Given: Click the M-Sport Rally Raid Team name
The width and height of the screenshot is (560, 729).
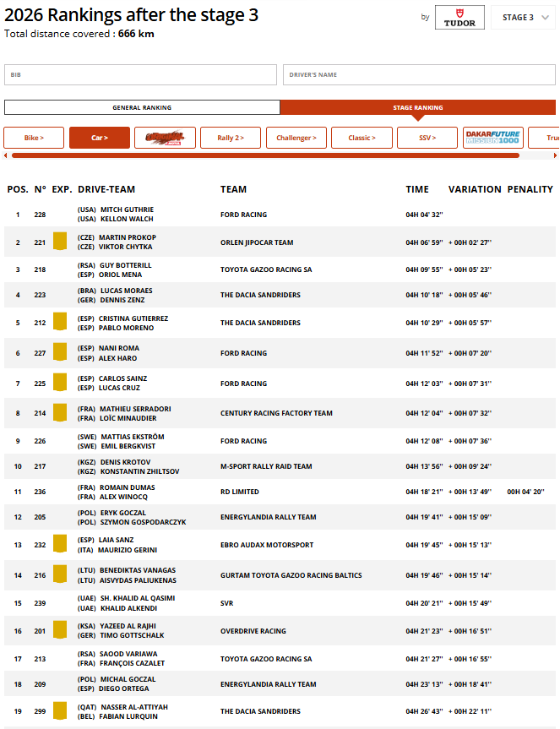Looking at the screenshot, I should click(266, 466).
